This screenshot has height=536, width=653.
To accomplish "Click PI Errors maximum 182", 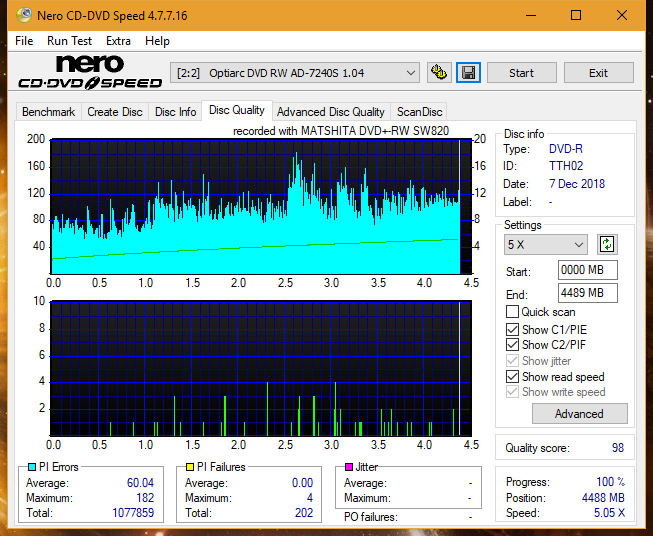I will coord(145,498).
